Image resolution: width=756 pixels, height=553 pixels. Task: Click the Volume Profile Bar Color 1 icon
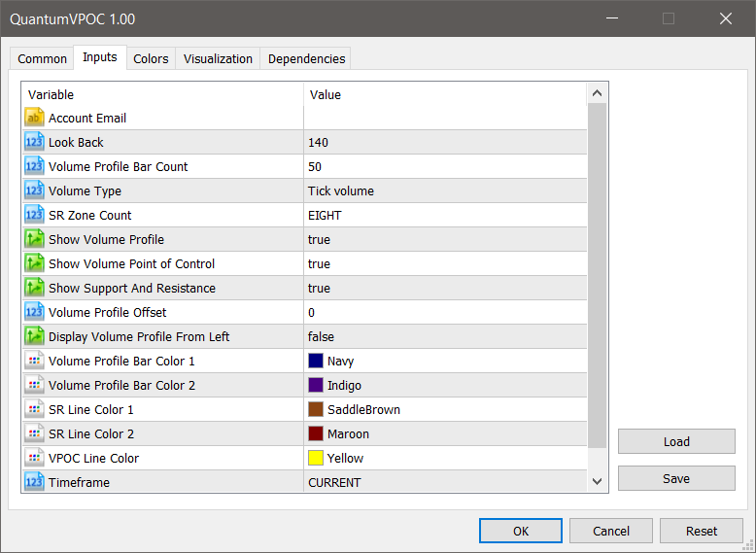click(34, 361)
